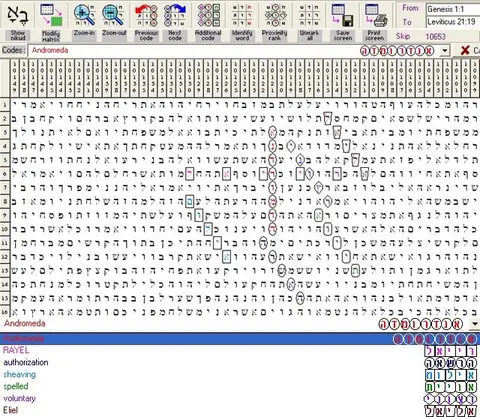
Task: Click the Proximity rank label button
Action: (x=275, y=36)
